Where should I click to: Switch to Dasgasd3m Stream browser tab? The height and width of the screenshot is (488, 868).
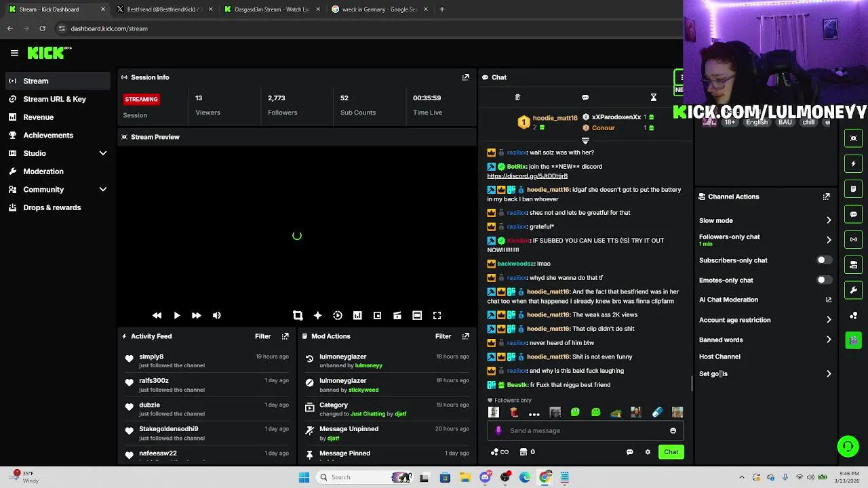(x=271, y=9)
